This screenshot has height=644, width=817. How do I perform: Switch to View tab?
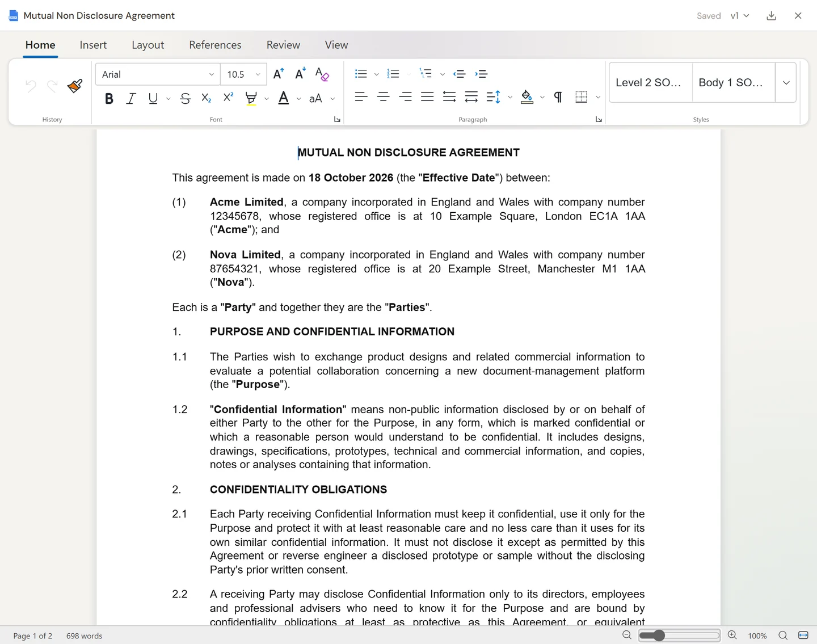click(x=336, y=45)
